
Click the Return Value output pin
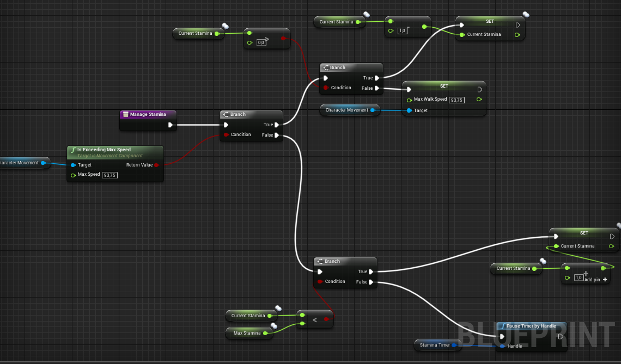pyautogui.click(x=156, y=165)
